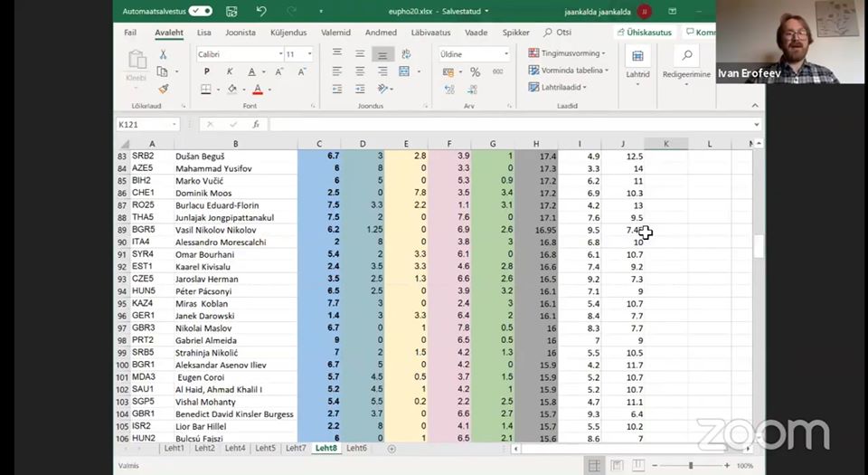Screen dimensions: 868x475
Task: Toggle bottom vertical alignment
Action: pyautogui.click(x=382, y=53)
